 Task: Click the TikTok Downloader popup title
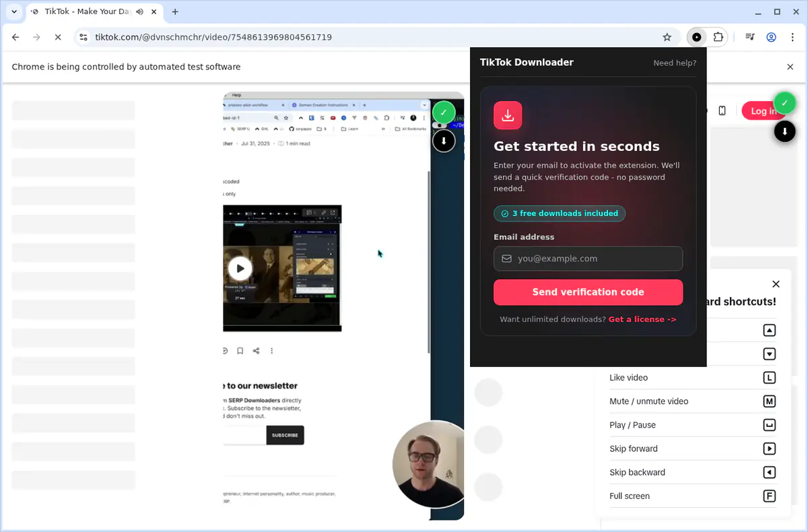coord(527,62)
